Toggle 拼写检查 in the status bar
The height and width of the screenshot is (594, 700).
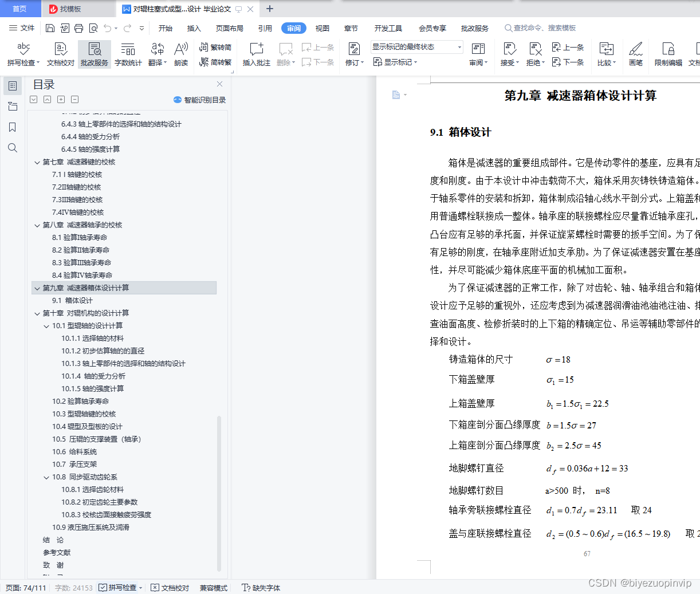tap(119, 587)
